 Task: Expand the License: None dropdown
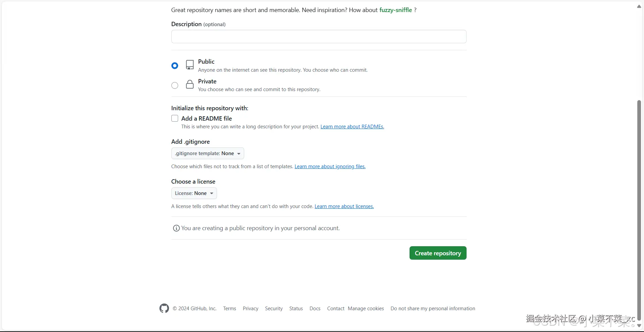(194, 193)
